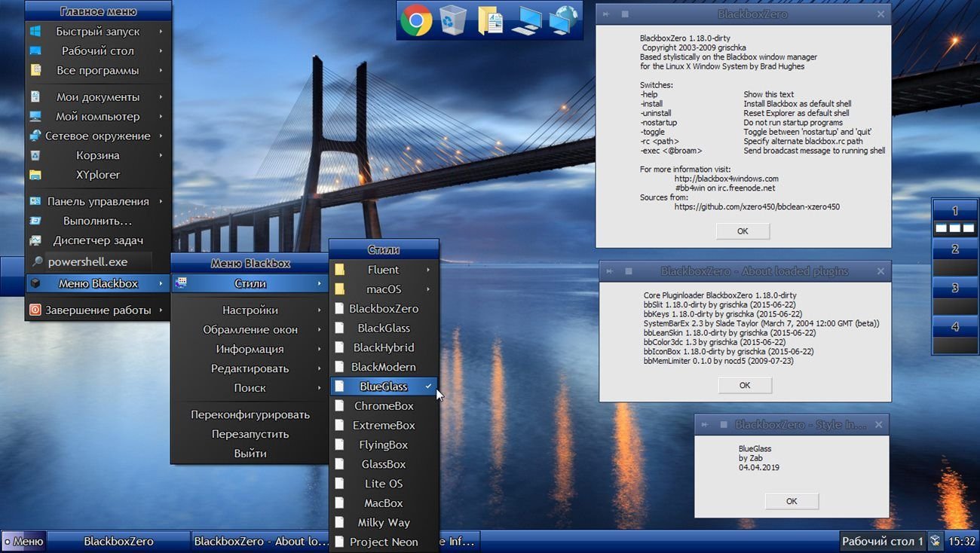Toggle square button in Style Info title bar

723,425
